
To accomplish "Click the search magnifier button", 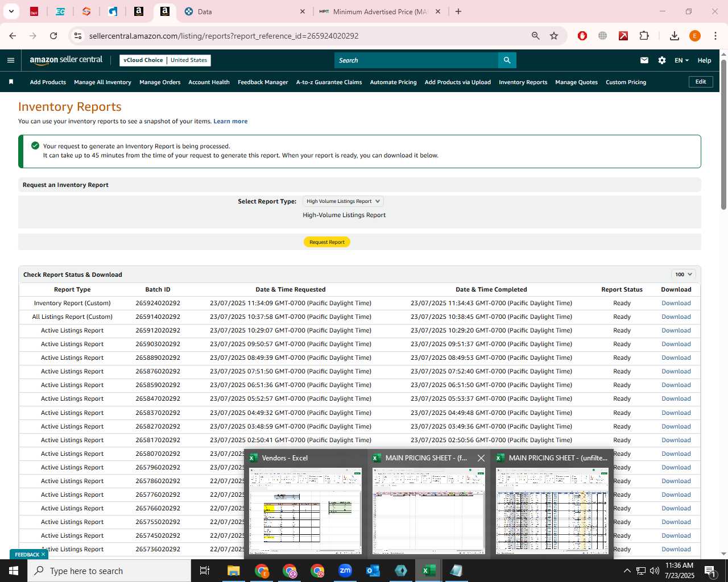I will point(507,60).
